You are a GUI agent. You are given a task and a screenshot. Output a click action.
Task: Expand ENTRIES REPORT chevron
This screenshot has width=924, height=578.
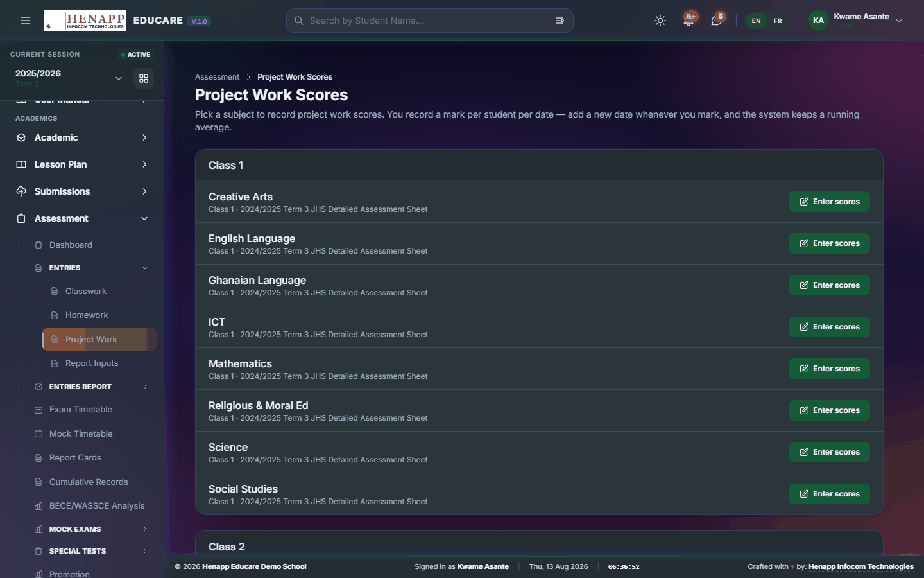tap(145, 387)
